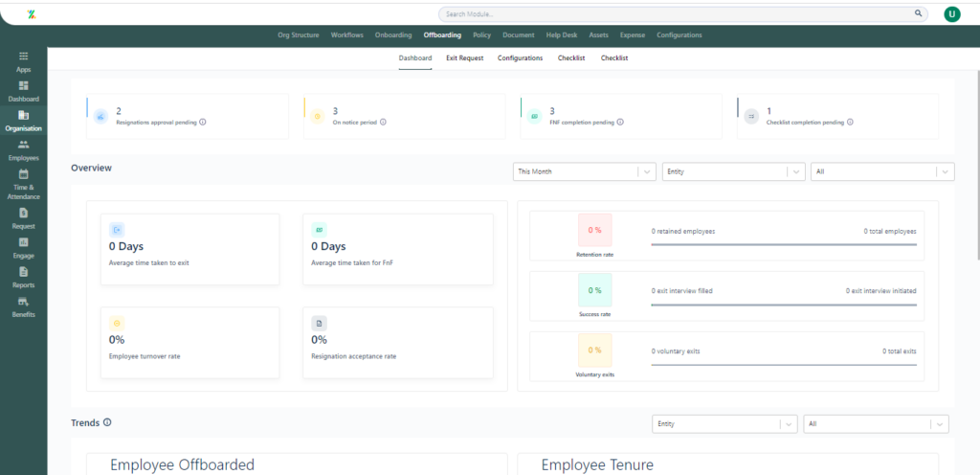980x475 pixels.
Task: Click Retention rate 0 % badge
Action: coord(594,230)
